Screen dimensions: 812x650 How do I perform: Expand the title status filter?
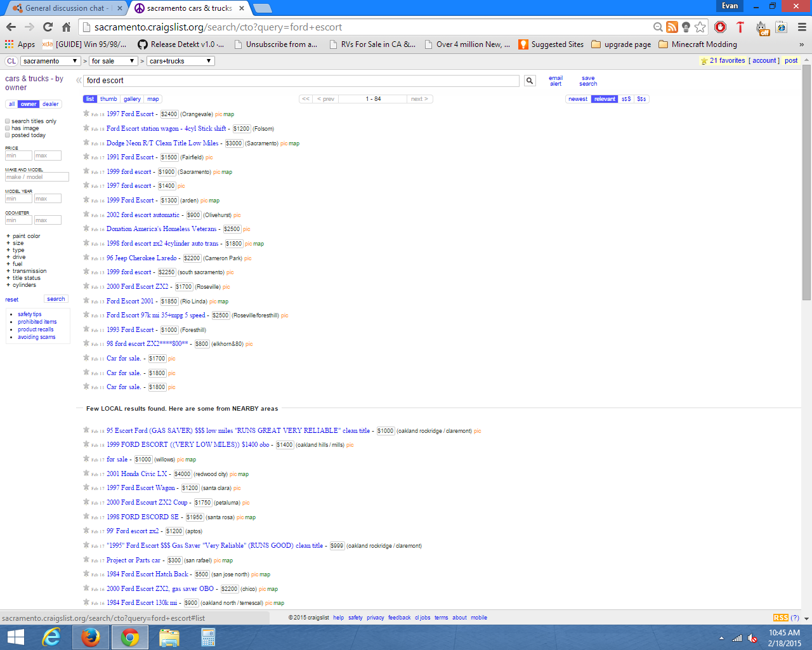coord(23,278)
